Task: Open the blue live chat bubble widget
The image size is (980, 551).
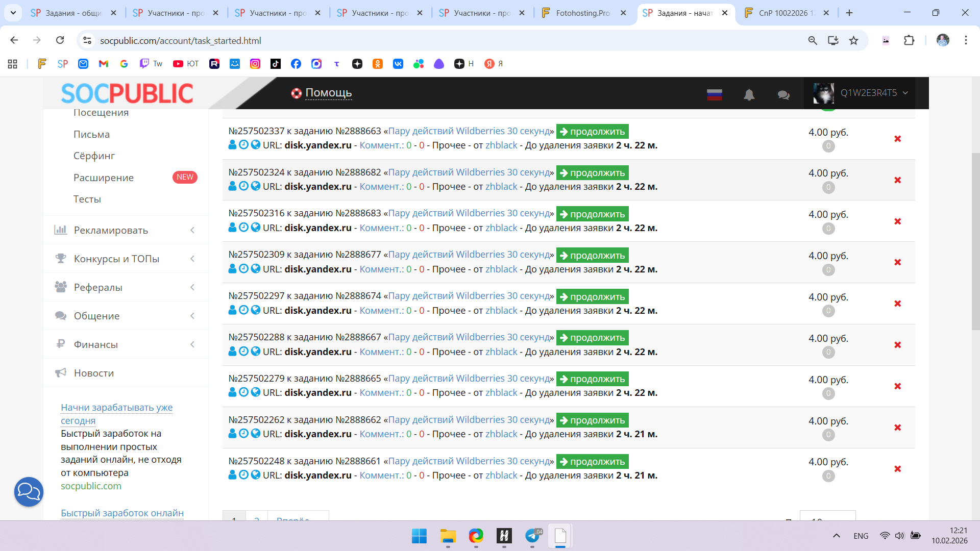Action: (29, 491)
